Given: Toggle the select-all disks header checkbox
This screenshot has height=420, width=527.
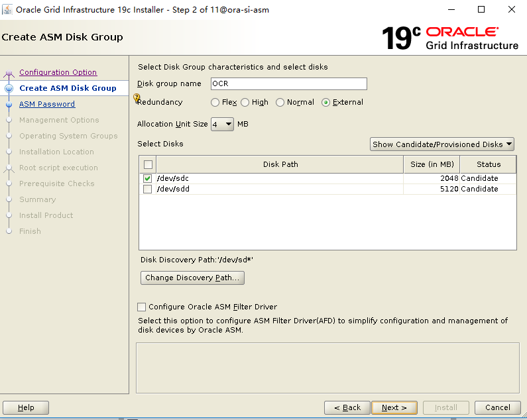Looking at the screenshot, I should tap(148, 164).
